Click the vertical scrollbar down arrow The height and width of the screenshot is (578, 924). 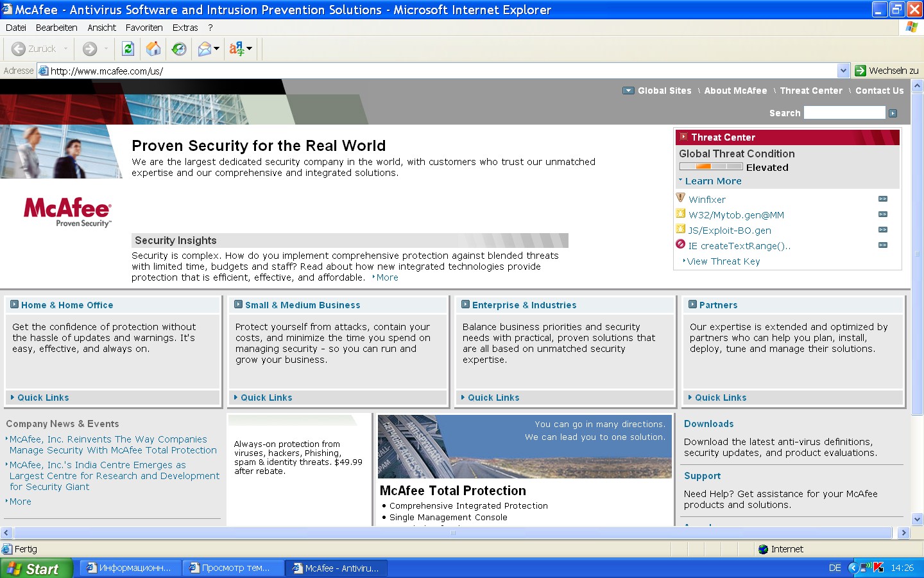tap(917, 519)
